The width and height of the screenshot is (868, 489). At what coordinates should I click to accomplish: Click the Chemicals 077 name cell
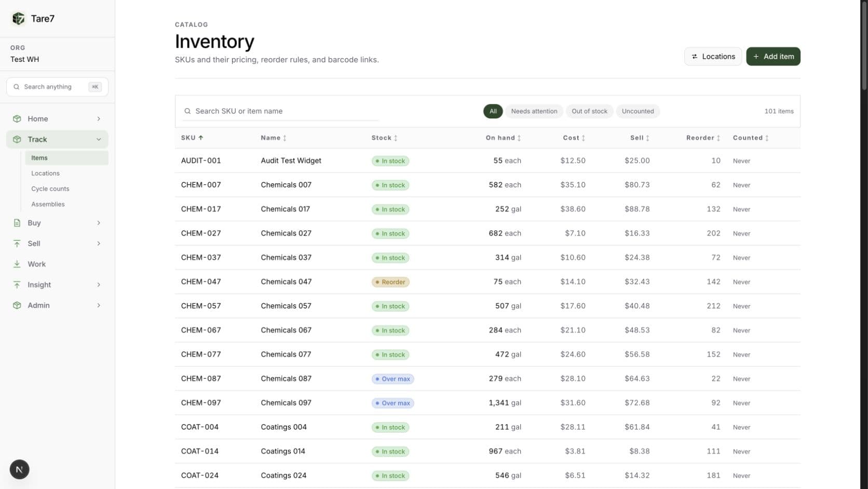pos(286,354)
